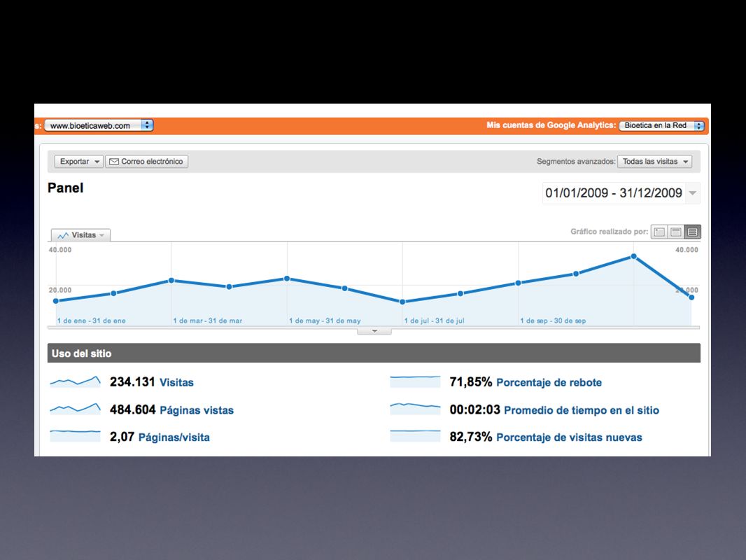
Task: Open the Visitas link
Action: tap(176, 382)
